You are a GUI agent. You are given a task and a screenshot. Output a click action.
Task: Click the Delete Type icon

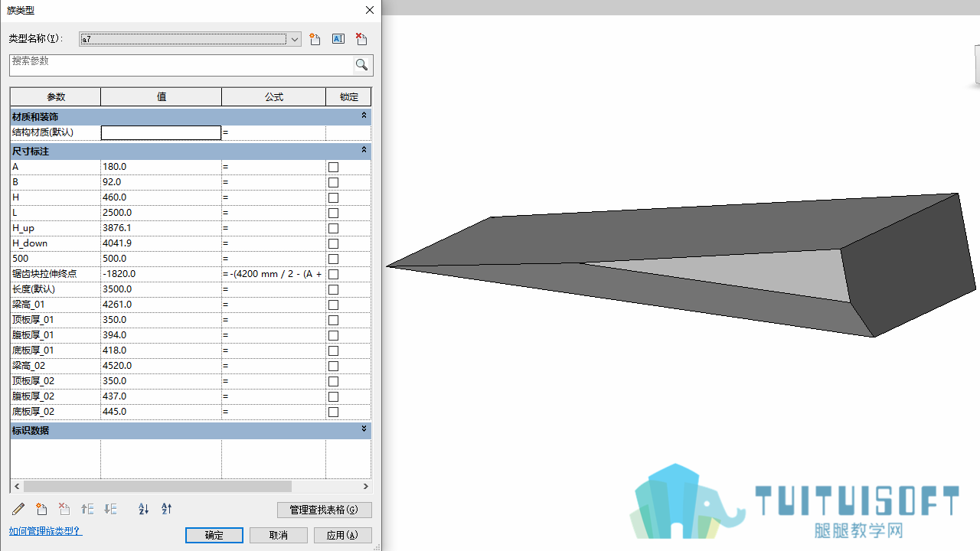(x=361, y=39)
